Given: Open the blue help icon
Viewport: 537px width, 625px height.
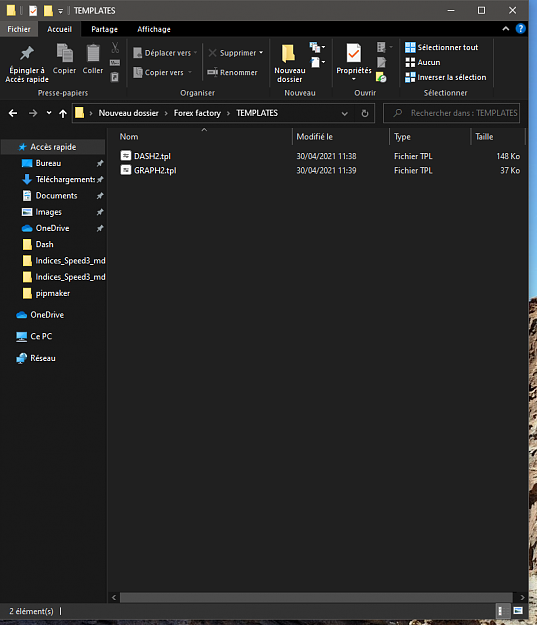Looking at the screenshot, I should tap(520, 29).
